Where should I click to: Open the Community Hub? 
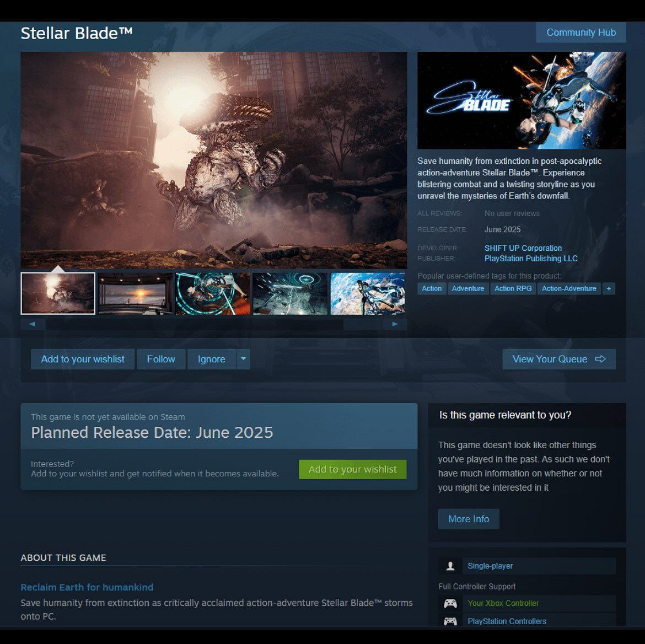click(581, 33)
